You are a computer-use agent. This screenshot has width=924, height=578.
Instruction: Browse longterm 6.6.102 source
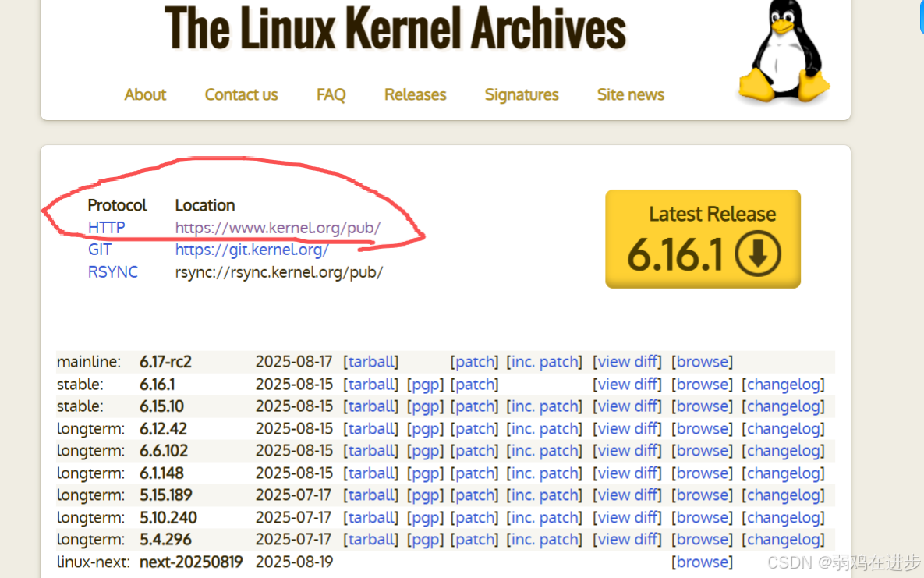702,451
